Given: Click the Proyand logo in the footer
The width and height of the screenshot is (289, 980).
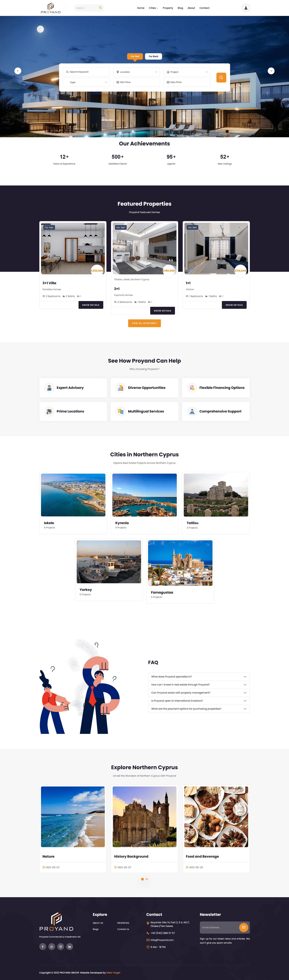Looking at the screenshot, I should tap(56, 921).
